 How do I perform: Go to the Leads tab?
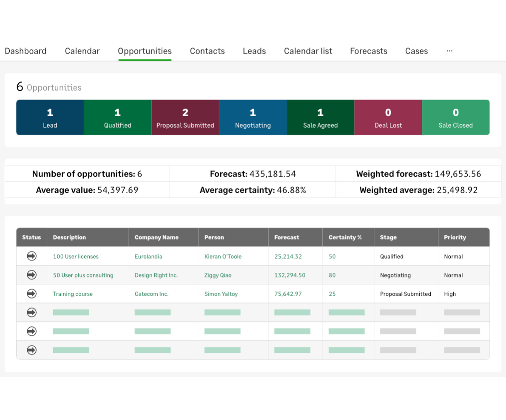tap(254, 51)
